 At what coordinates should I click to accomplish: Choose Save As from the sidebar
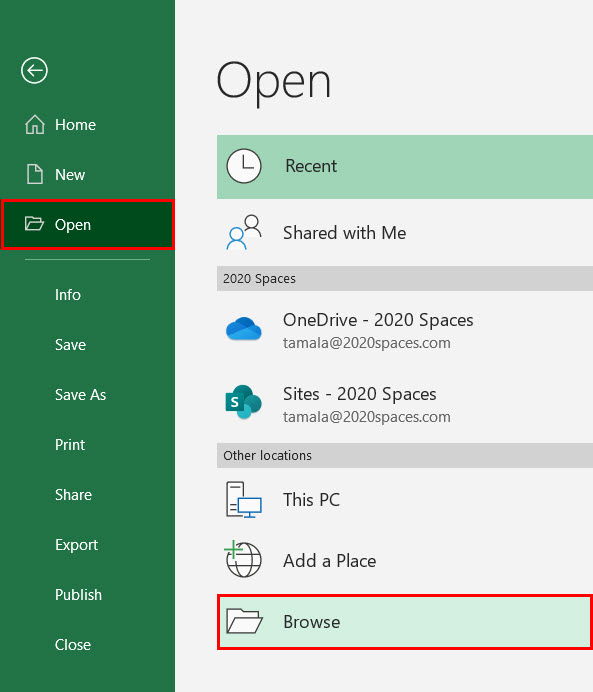(x=80, y=395)
